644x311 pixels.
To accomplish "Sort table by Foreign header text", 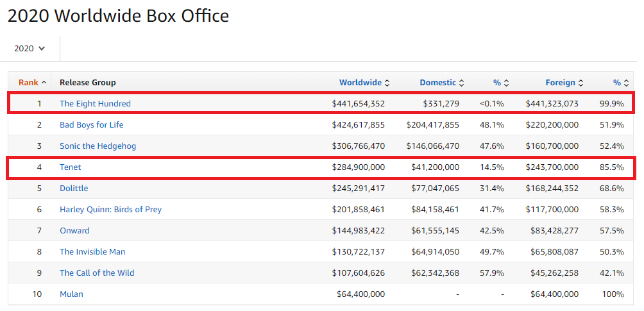I will pyautogui.click(x=560, y=82).
